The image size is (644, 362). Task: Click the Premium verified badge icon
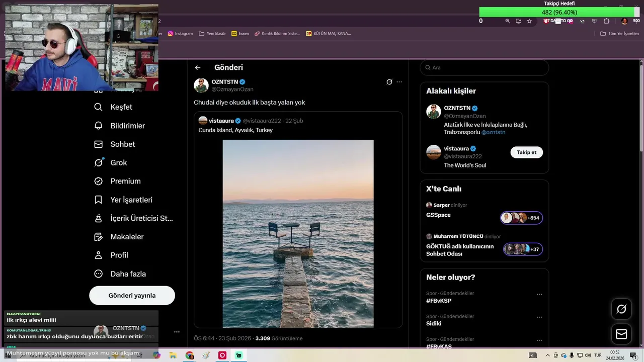coord(99,181)
